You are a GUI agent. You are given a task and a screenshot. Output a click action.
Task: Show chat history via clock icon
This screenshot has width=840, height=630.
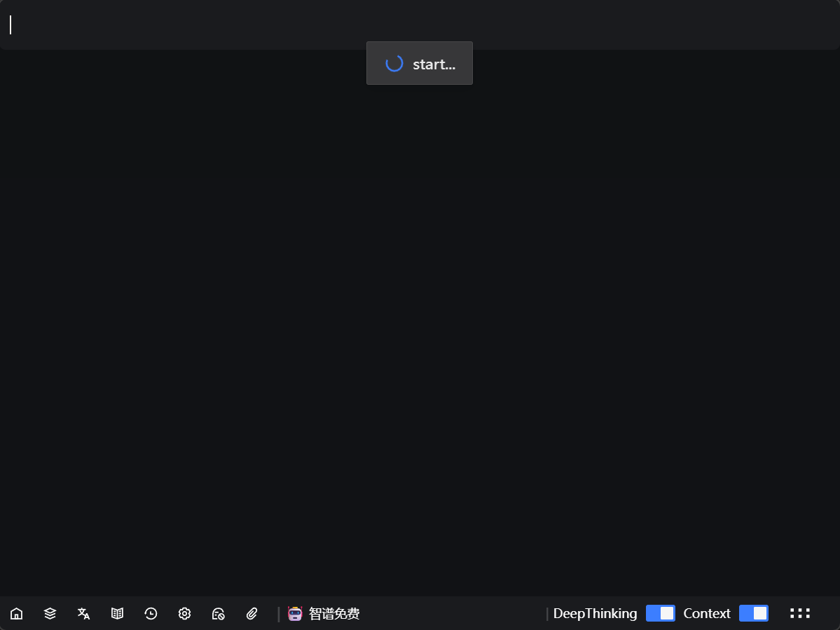tap(151, 614)
